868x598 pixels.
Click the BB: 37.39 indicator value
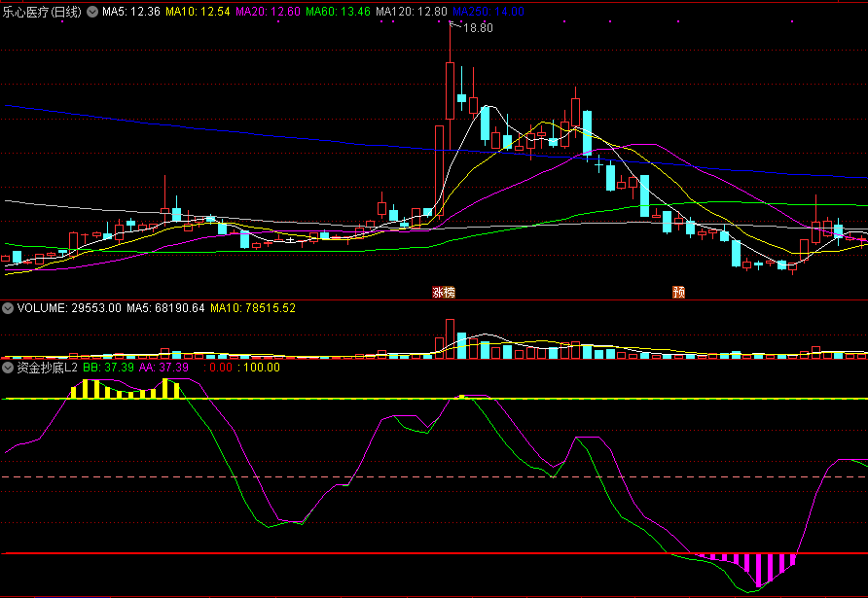tap(109, 368)
